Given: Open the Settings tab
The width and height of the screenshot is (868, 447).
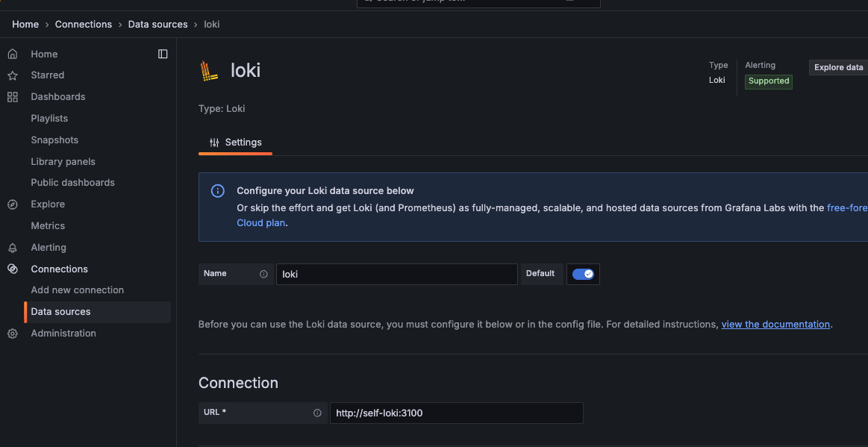Looking at the screenshot, I should click(x=235, y=143).
